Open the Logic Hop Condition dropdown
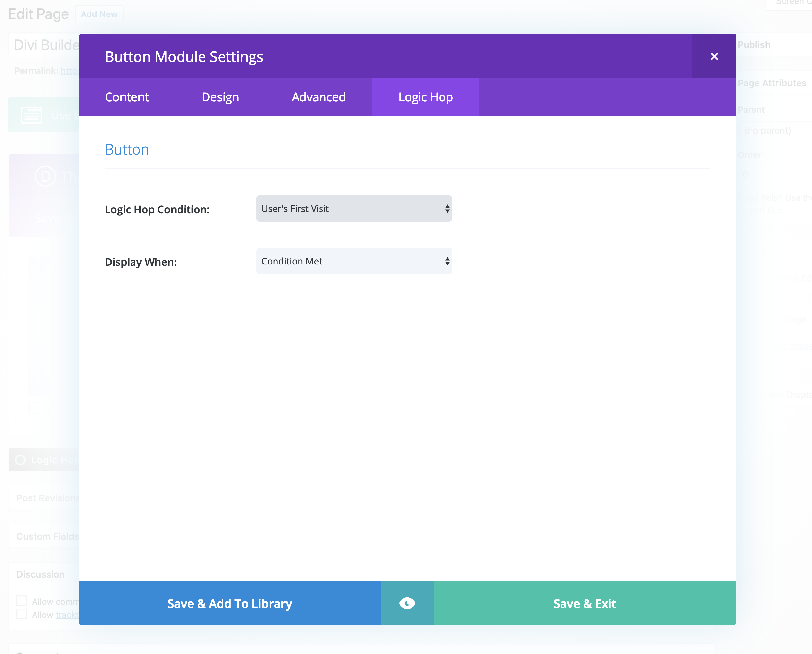This screenshot has height=654, width=812. (x=354, y=209)
